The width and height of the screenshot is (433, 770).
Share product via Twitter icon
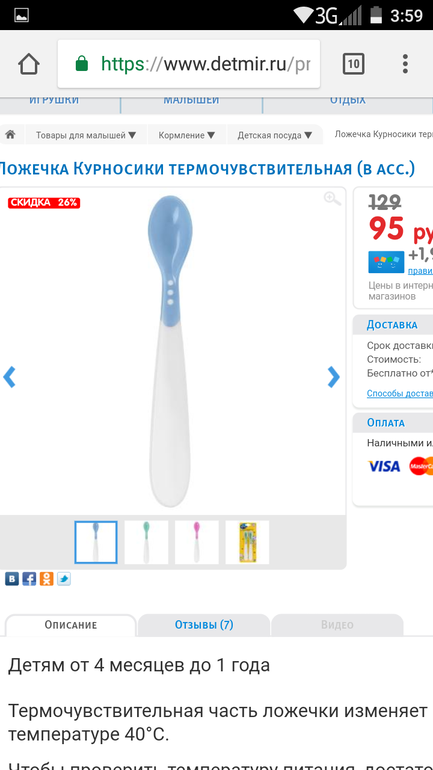[x=63, y=579]
